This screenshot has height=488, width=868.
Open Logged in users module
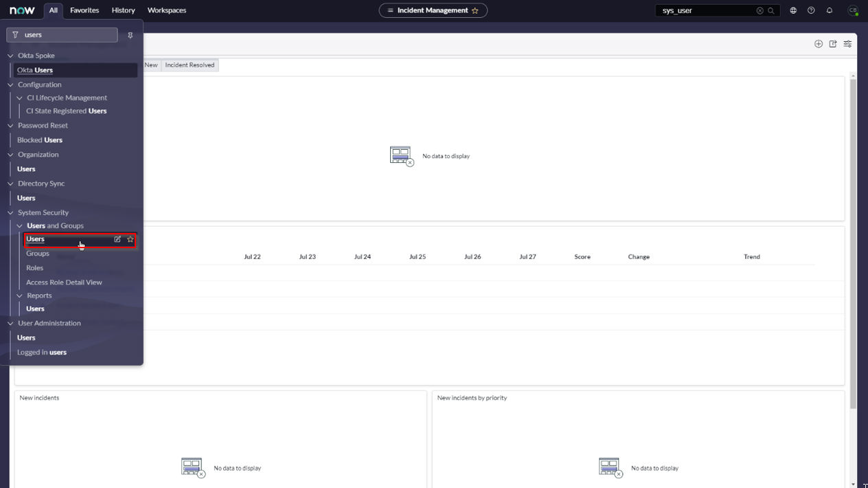pos(42,352)
